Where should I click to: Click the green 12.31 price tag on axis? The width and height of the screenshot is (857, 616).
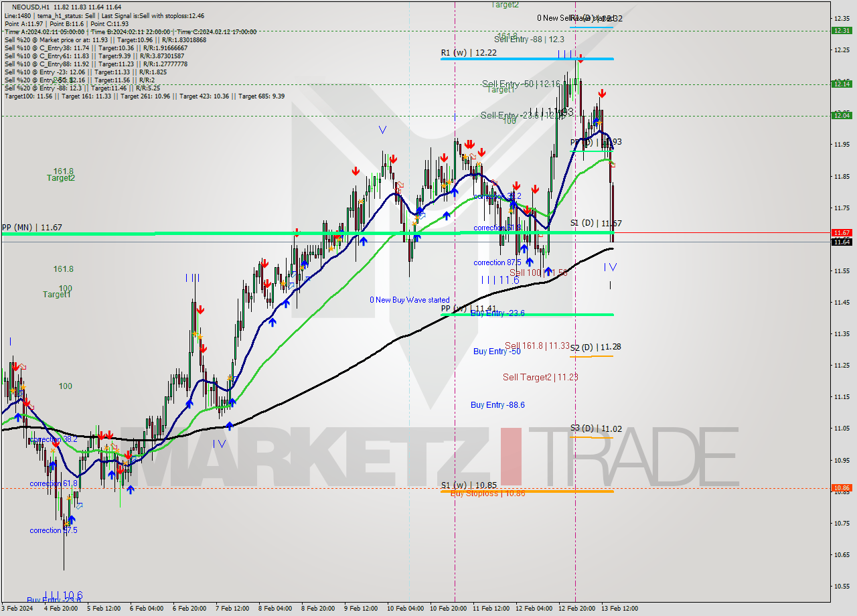pos(842,30)
